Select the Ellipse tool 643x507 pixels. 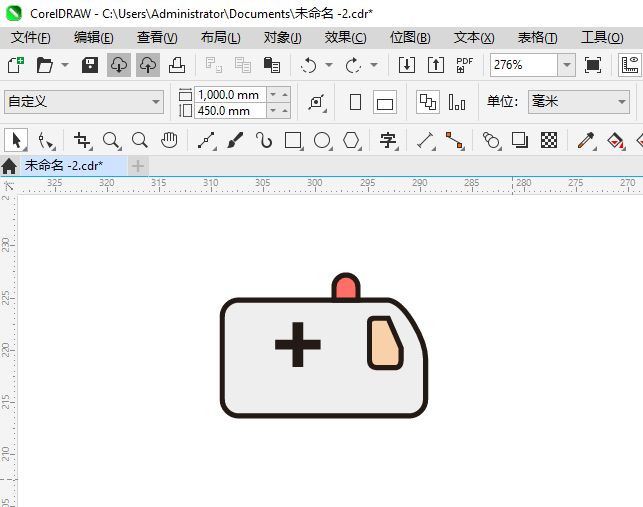pyautogui.click(x=322, y=140)
